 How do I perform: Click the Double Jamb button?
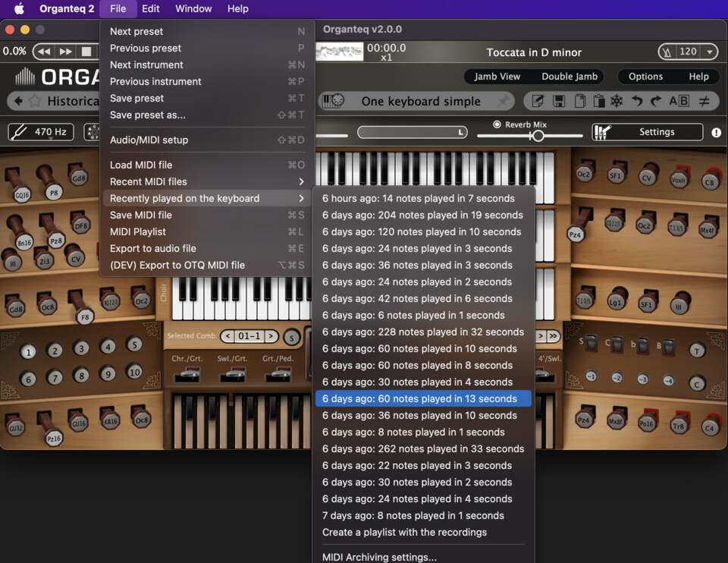(570, 77)
